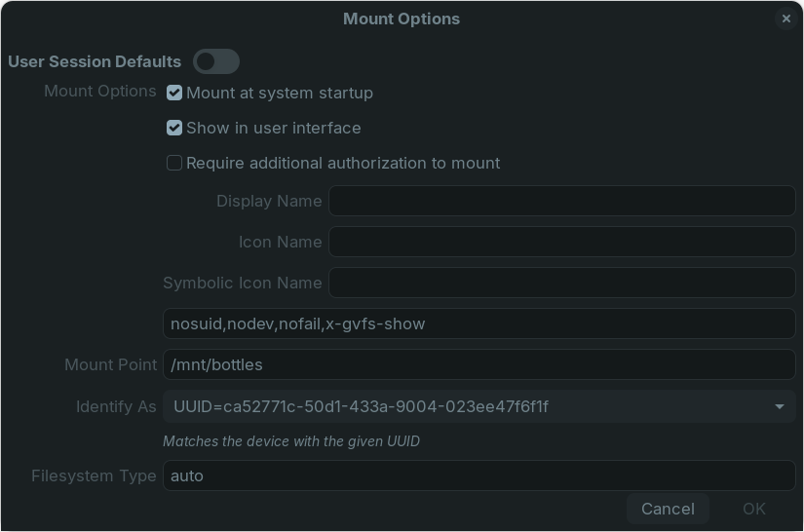Select the Symbolic Icon Name field

coord(561,284)
